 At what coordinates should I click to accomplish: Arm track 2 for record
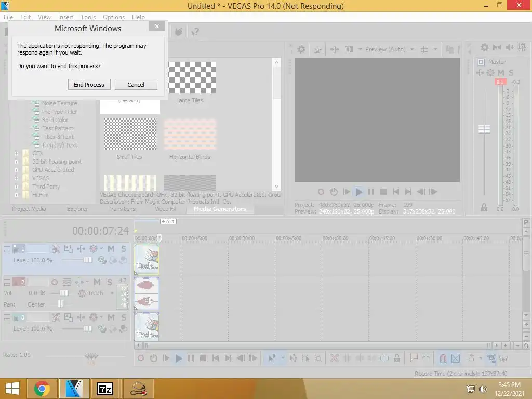pyautogui.click(x=54, y=282)
